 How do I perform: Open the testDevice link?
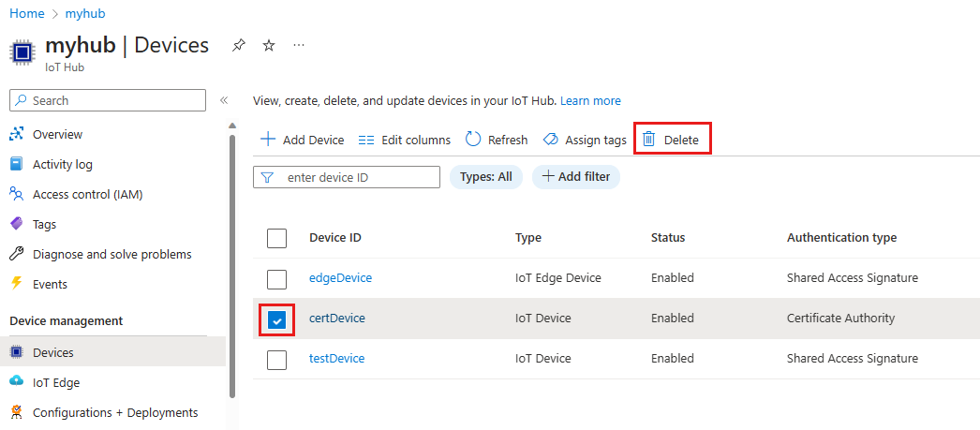[336, 358]
